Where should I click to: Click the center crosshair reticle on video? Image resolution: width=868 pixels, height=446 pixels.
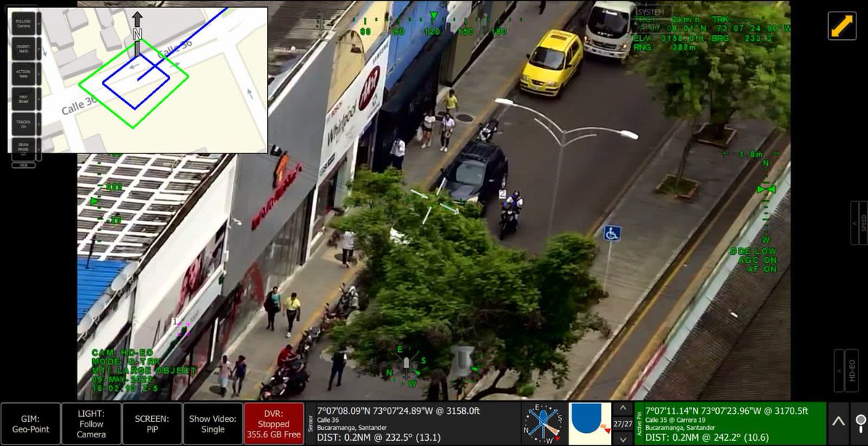coord(435,201)
